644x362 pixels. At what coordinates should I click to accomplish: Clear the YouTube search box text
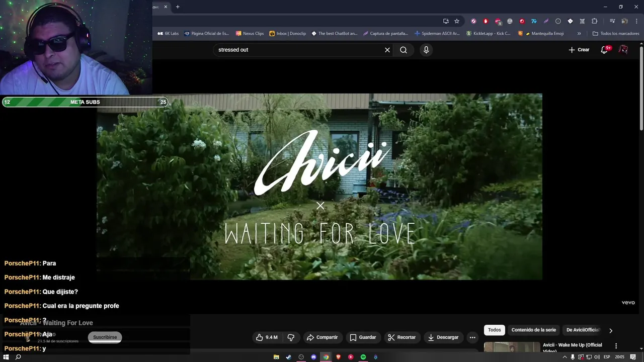(x=387, y=50)
